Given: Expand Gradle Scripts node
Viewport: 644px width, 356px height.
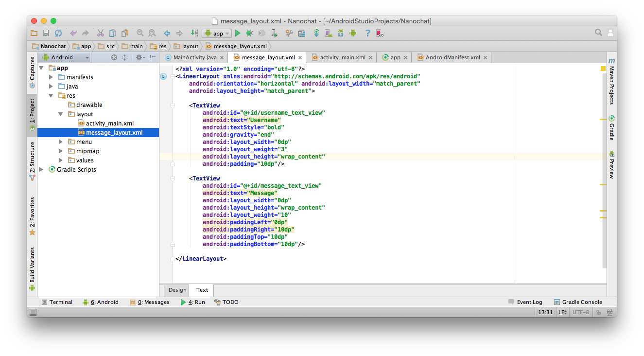Looking at the screenshot, I should pyautogui.click(x=41, y=170).
